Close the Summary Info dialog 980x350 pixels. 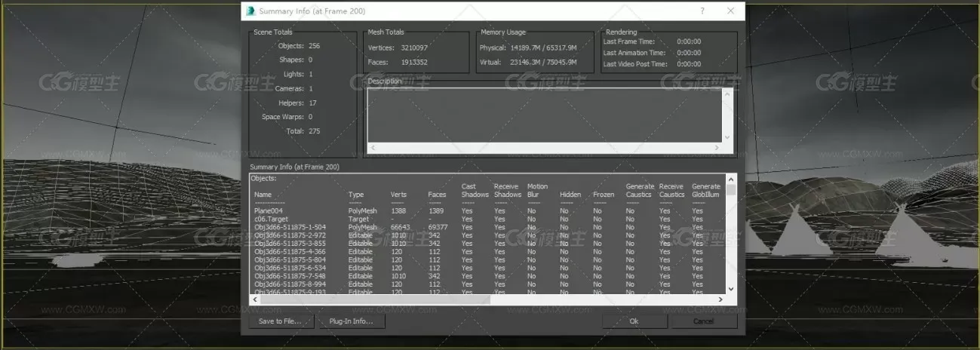pyautogui.click(x=730, y=11)
